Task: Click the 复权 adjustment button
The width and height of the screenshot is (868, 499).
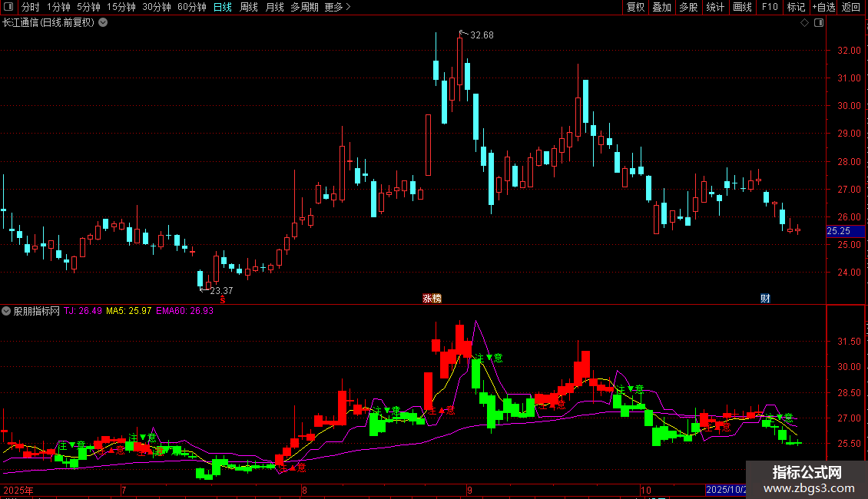Action: (x=635, y=7)
